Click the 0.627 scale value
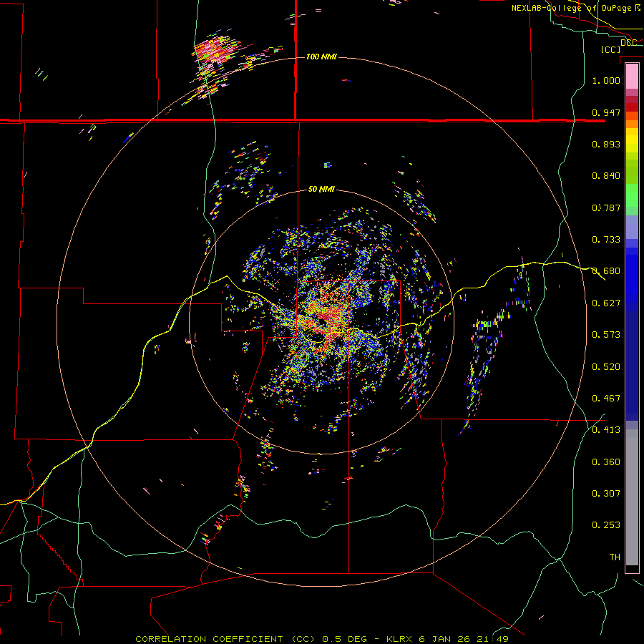The height and width of the screenshot is (644, 644). click(x=606, y=303)
